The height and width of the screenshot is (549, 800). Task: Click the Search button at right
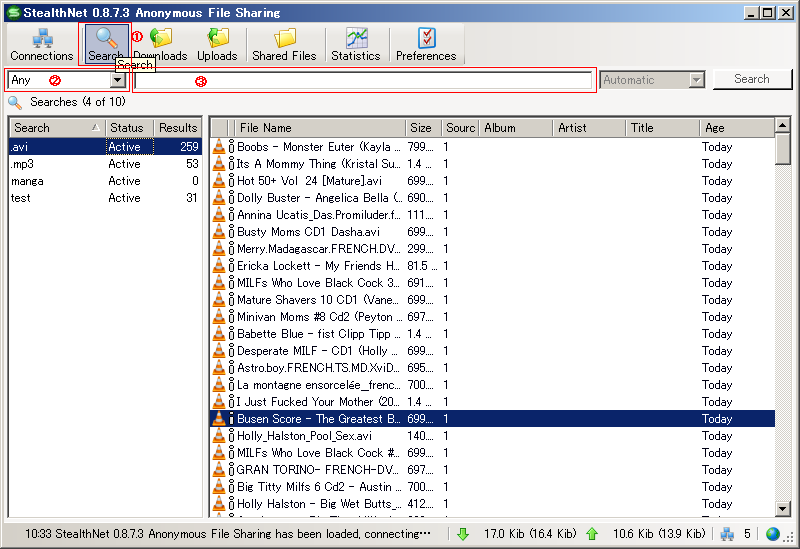pyautogui.click(x=752, y=79)
